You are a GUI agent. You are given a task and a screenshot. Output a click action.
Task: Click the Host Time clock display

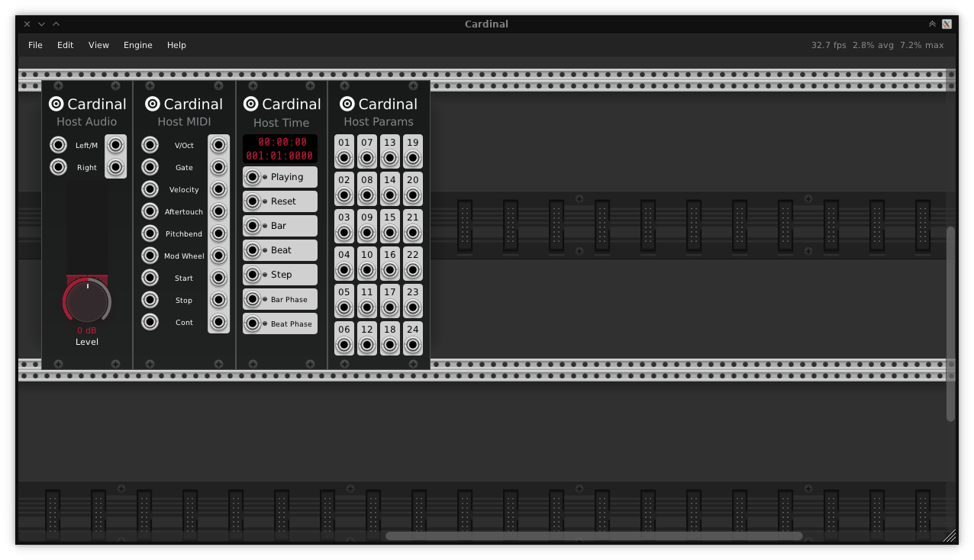pos(280,149)
